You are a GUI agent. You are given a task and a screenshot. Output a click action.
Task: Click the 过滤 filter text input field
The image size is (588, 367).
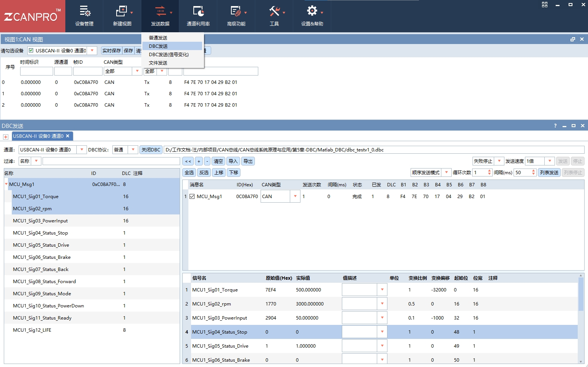pyautogui.click(x=111, y=161)
